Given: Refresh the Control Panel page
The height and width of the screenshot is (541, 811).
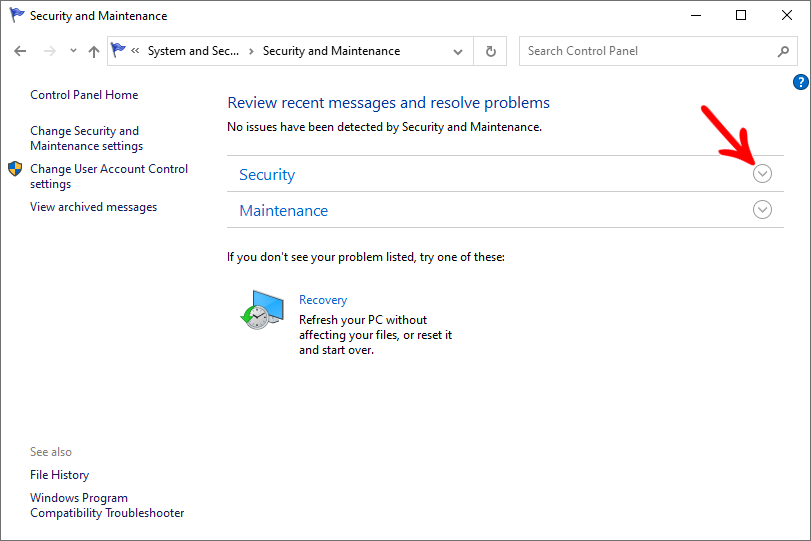Looking at the screenshot, I should click(490, 51).
